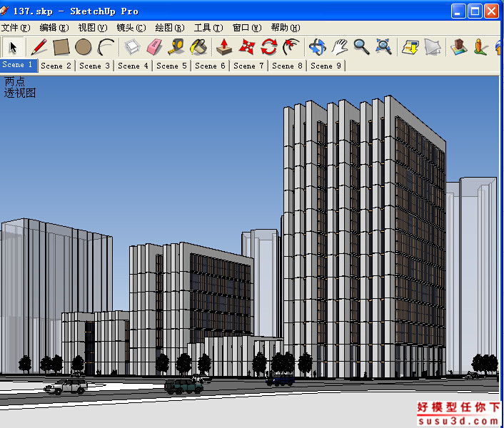This screenshot has width=504, height=428.
Task: Click the Get Models download icon
Action: click(x=410, y=47)
